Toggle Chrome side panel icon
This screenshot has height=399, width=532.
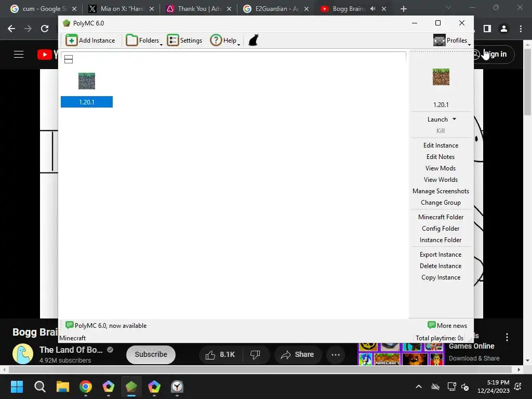(x=487, y=29)
